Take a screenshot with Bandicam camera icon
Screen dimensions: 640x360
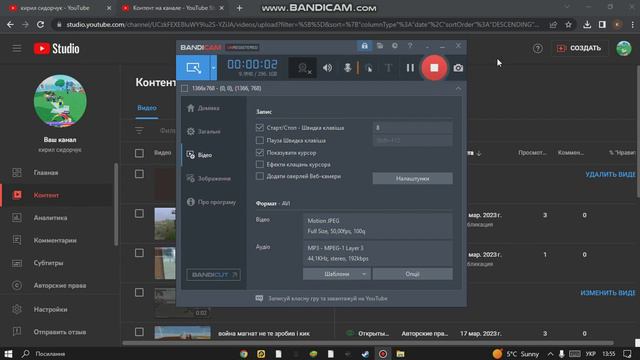(458, 68)
